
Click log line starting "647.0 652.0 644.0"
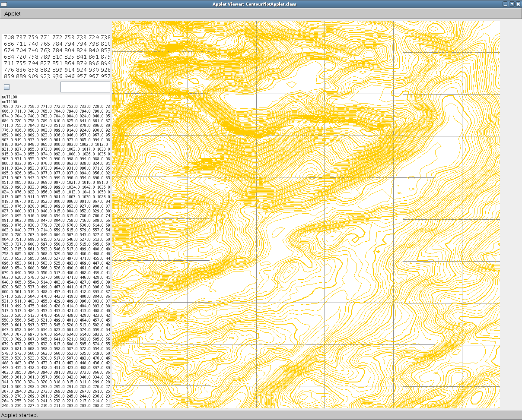[56, 329]
